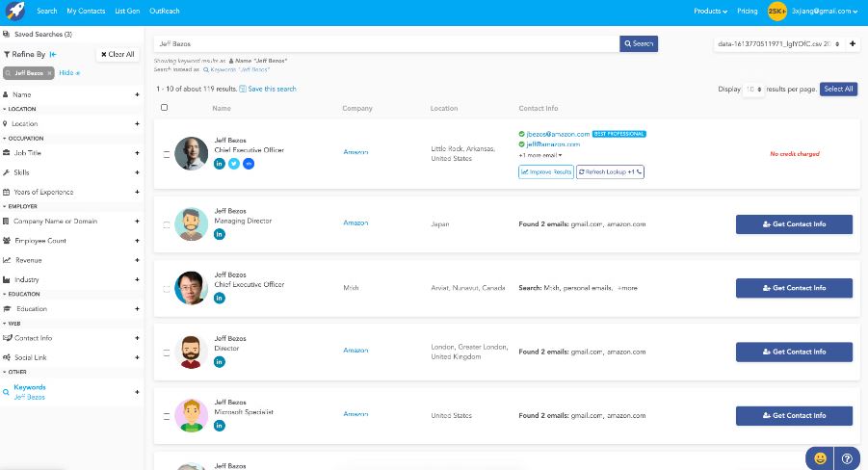This screenshot has height=470, width=868.
Task: Remove the Jeff Bezos filter chip
Action: (x=49, y=73)
